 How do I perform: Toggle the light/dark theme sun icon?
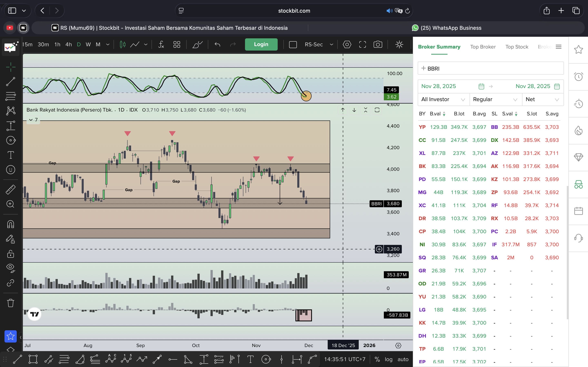click(x=399, y=44)
